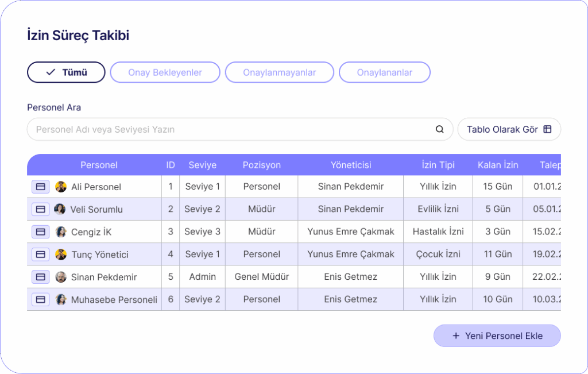588x374 pixels.
Task: Click card icon next to Cengiz İK
Action: [41, 232]
